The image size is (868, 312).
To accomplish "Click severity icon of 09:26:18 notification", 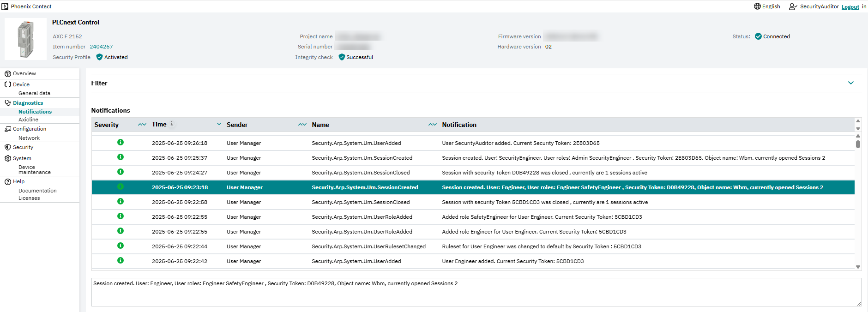I will pyautogui.click(x=121, y=142).
